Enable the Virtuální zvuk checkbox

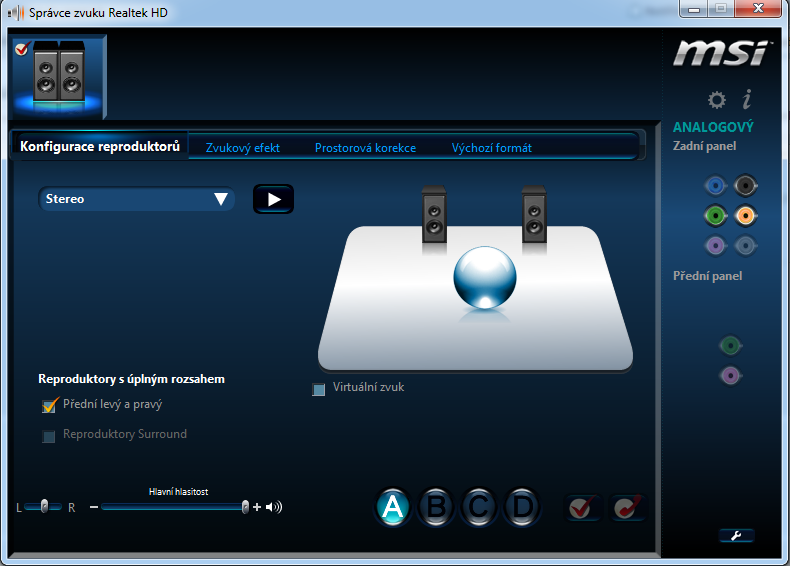pos(318,389)
